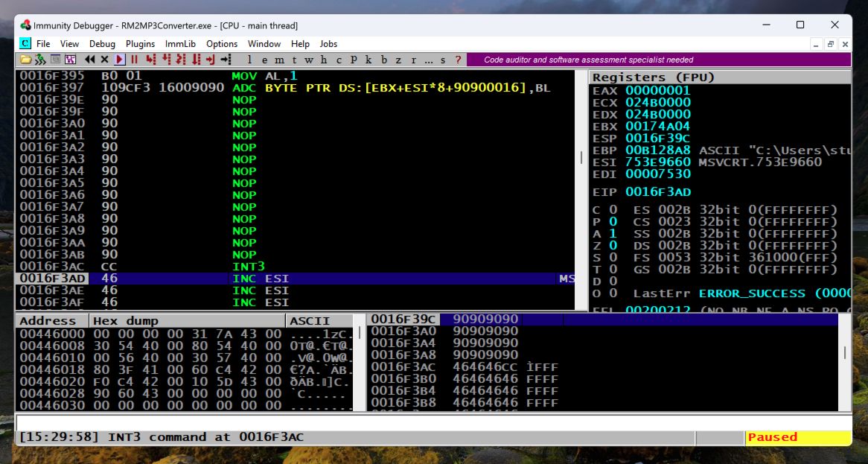Click the gray window icon in toolbar
The height and width of the screenshot is (464, 868).
(55, 60)
